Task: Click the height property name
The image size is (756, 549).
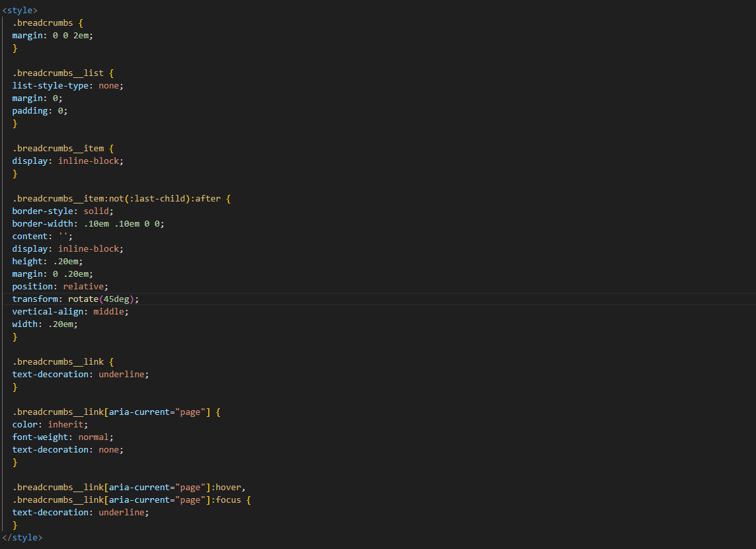Action: point(27,261)
